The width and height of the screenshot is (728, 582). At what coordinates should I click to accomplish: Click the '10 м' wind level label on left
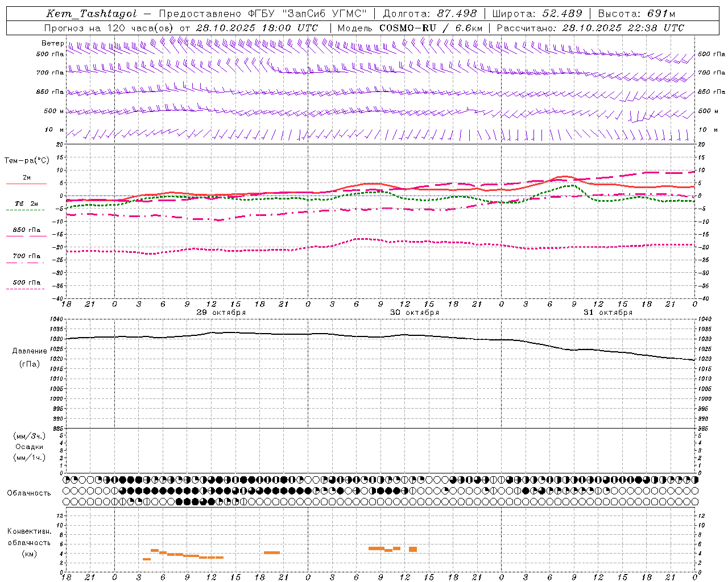(54, 130)
